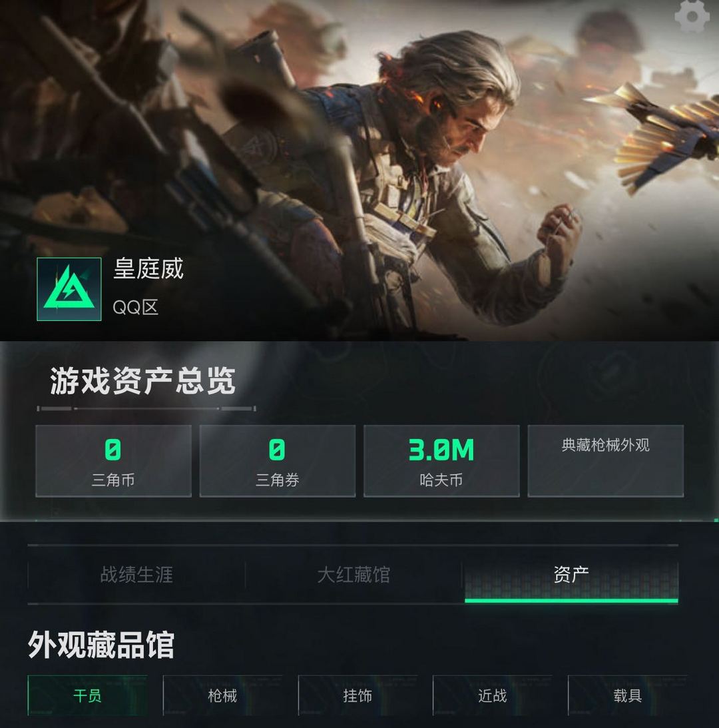This screenshot has width=719, height=728.
Task: Tap the 3.0M 哈夫币 amount
Action: (441, 450)
